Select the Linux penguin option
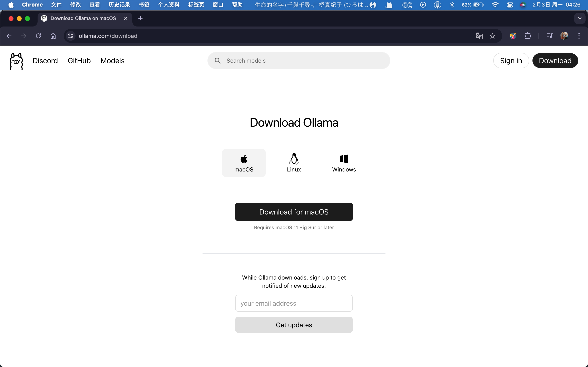 [x=294, y=163]
